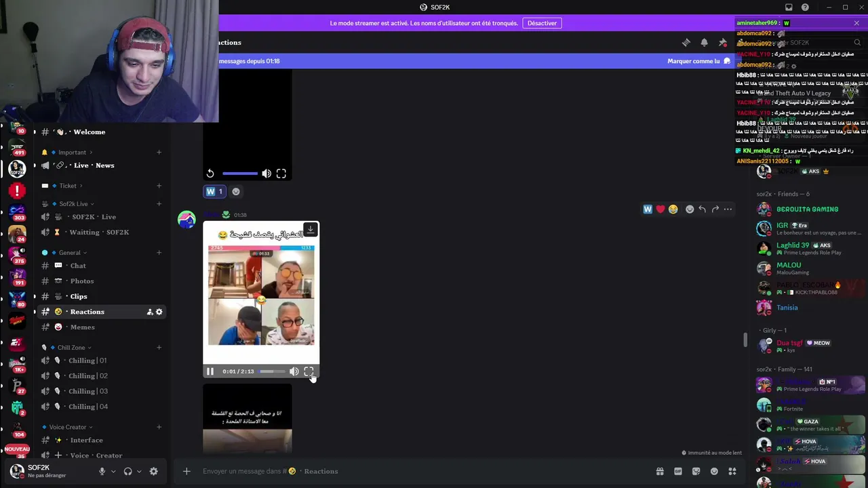
Task: Seek in the playing video's progress bar
Action: point(271,371)
